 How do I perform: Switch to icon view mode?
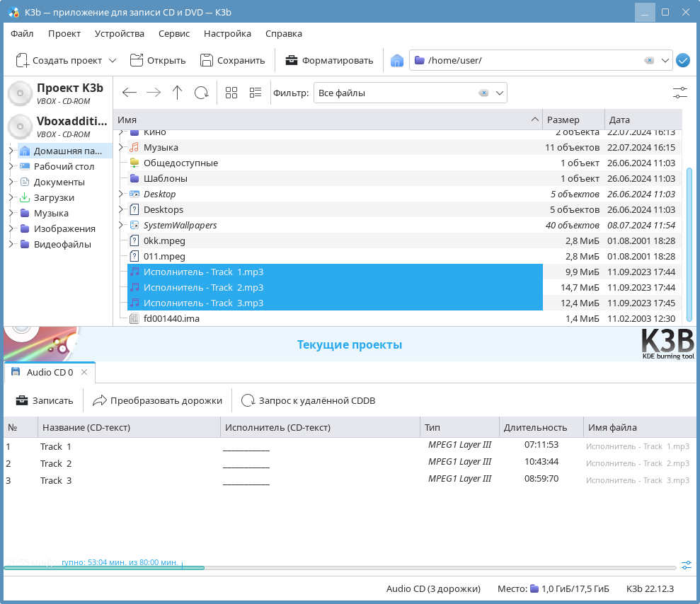231,93
